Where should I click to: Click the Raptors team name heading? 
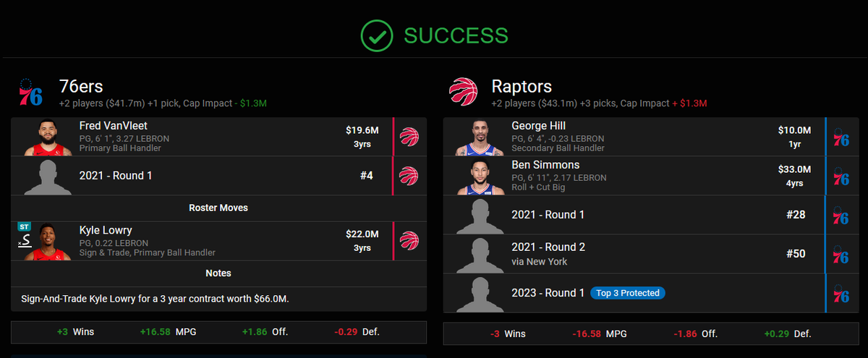coord(522,87)
